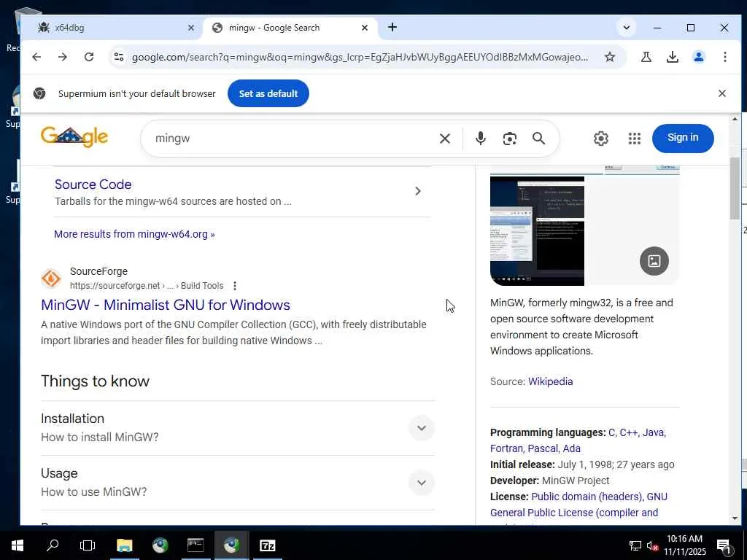
Task: Open the notification center icon
Action: (723, 546)
